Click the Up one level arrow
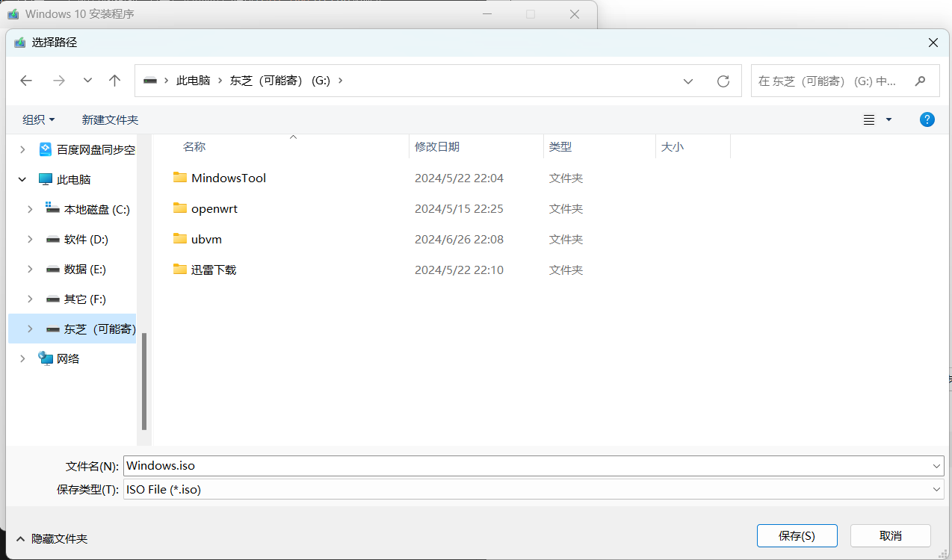Screen dimensions: 952x560 114,81
